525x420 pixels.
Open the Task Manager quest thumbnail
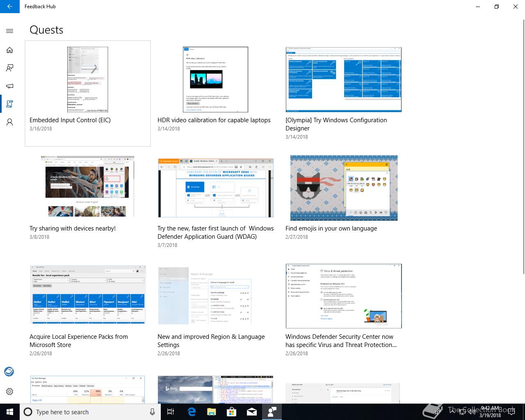[x=88, y=389]
